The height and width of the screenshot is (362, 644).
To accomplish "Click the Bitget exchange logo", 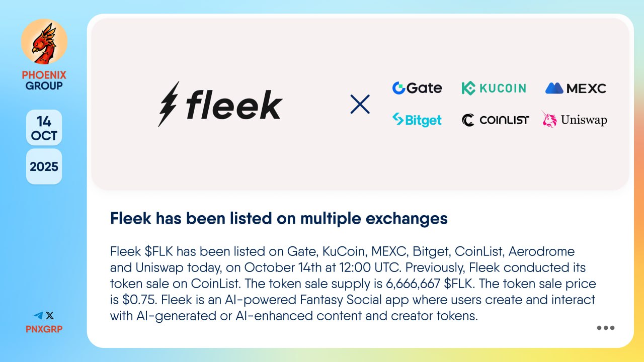I will (417, 120).
